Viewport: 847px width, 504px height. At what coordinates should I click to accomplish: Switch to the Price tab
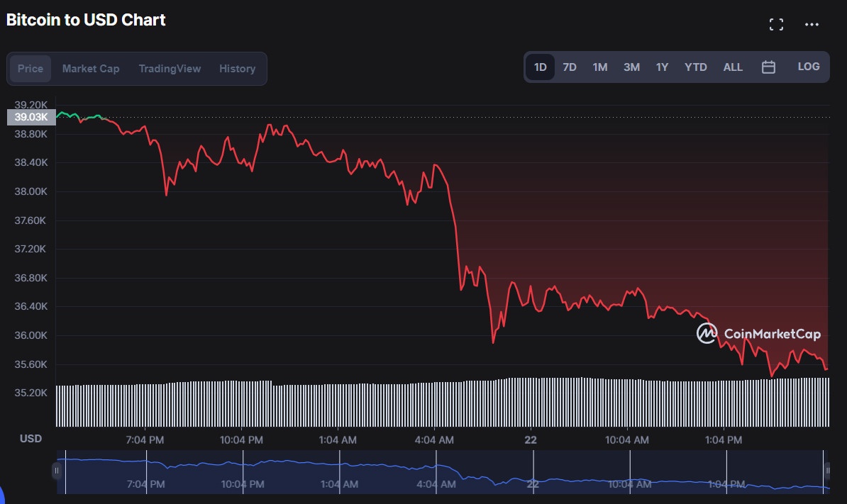pyautogui.click(x=31, y=69)
